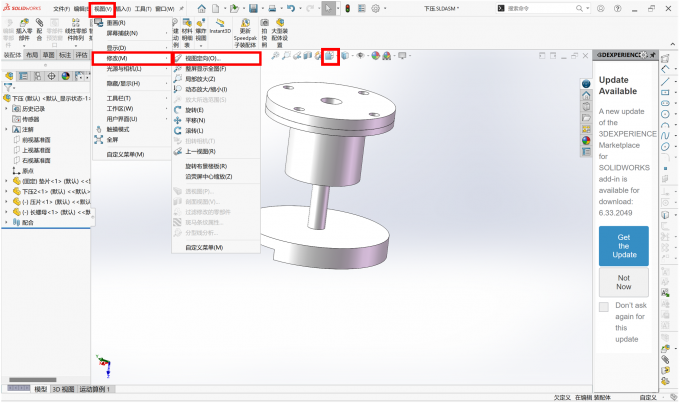Open the DisplayManager color sphere tab
Viewport: 680px width, 403px height.
[x=65, y=76]
